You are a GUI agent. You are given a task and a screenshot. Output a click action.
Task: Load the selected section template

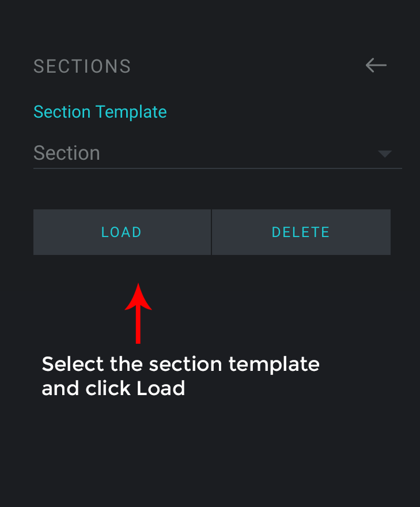122,232
